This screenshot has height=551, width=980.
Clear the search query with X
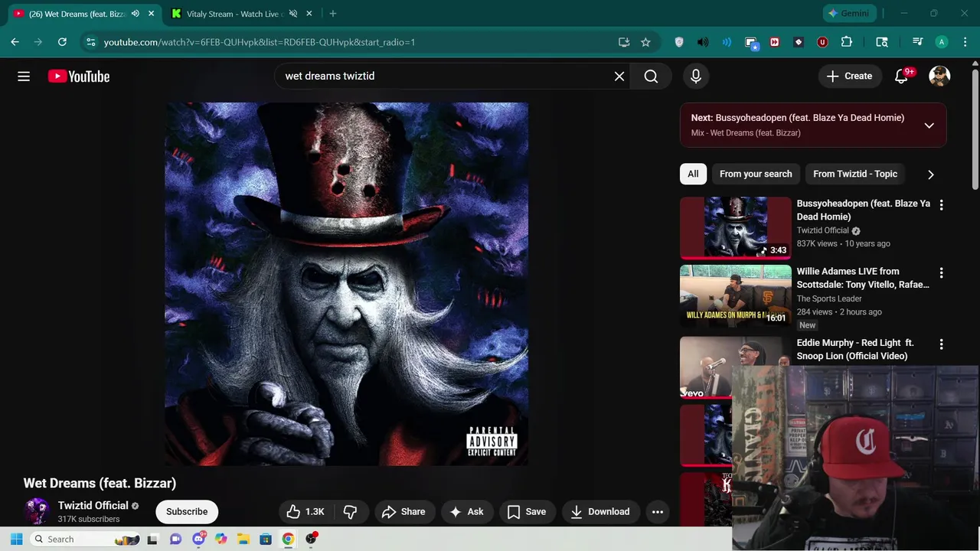[619, 77]
